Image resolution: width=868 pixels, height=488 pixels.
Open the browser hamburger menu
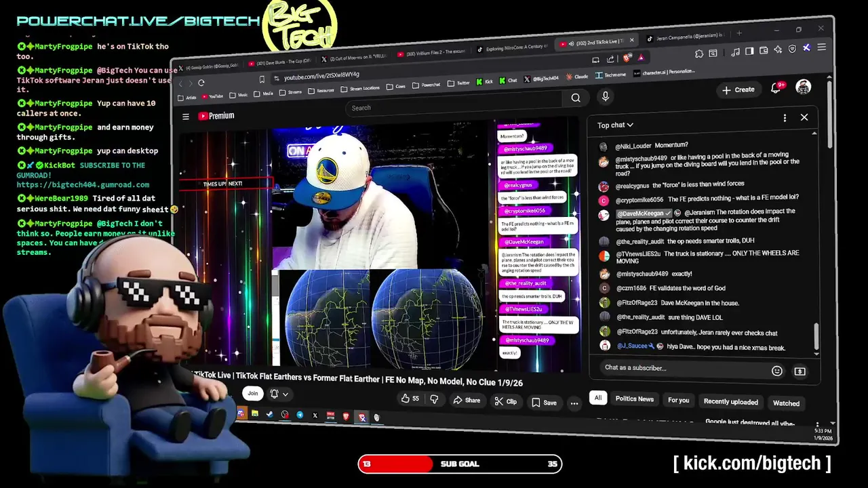(821, 47)
